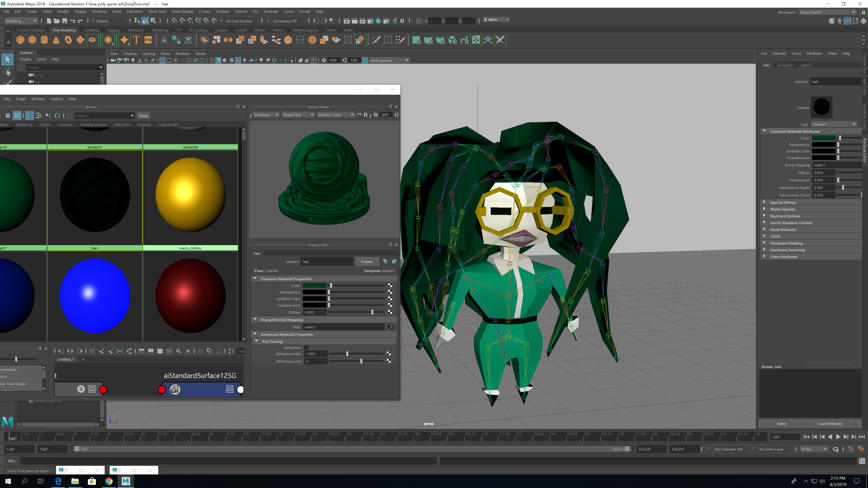This screenshot has width=868, height=488.
Task: Click the play forward playback button
Action: (x=838, y=437)
